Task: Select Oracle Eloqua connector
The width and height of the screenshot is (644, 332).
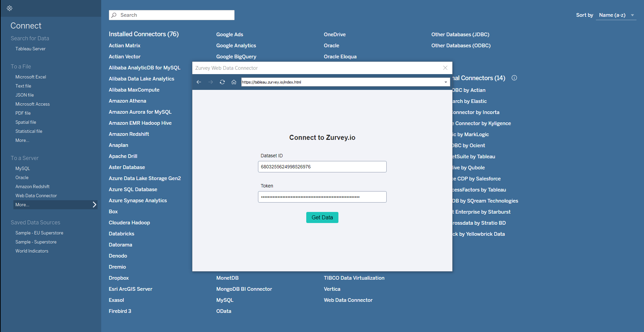Action: 340,57
